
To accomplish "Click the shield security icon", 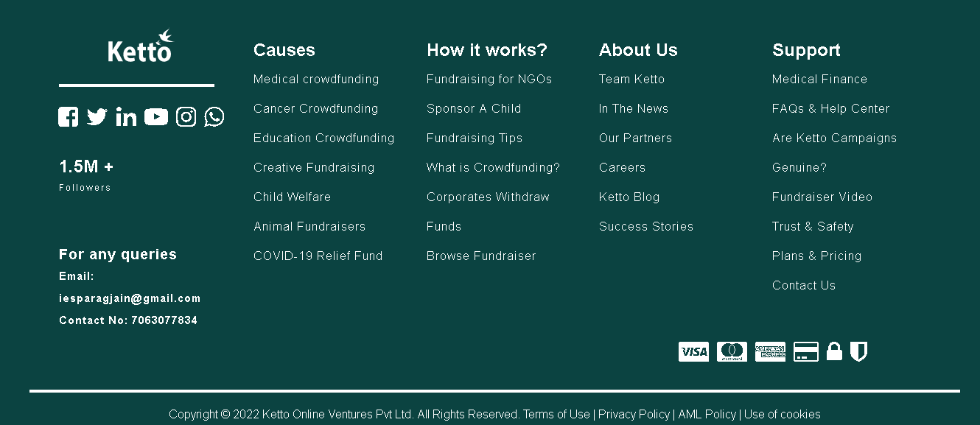I will pos(858,351).
